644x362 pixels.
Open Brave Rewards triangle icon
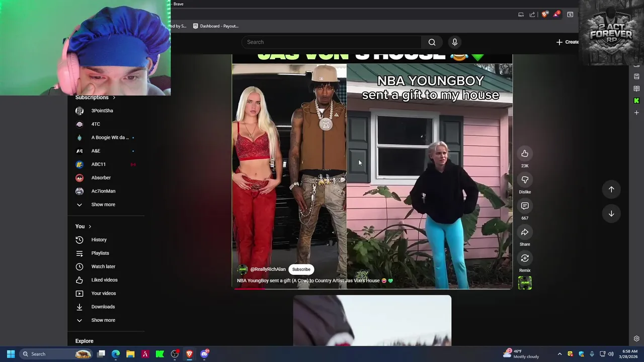click(556, 15)
